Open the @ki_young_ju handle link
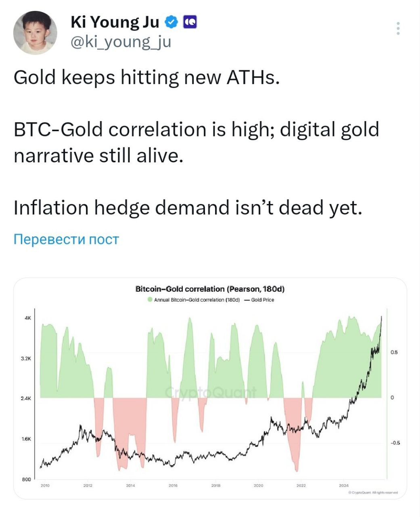 (x=121, y=42)
